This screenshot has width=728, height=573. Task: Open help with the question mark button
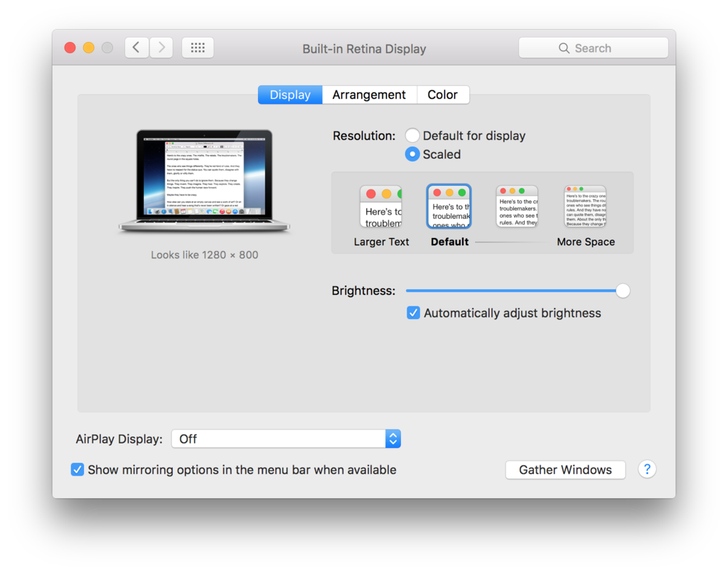point(647,469)
